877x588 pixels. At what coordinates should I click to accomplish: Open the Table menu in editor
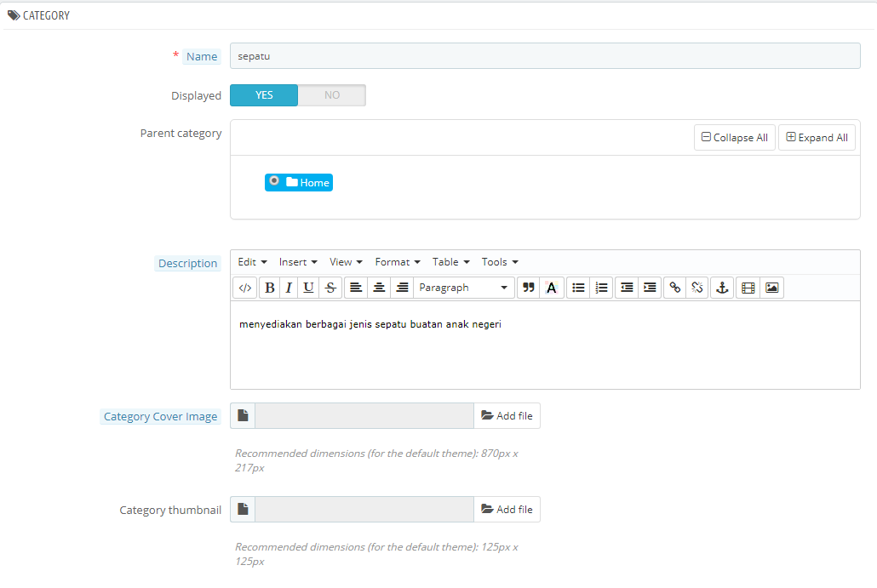[x=450, y=262]
